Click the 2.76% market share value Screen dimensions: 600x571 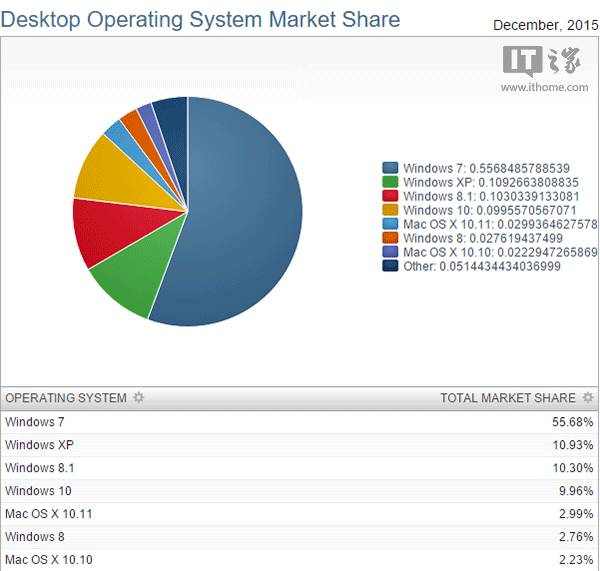(576, 537)
